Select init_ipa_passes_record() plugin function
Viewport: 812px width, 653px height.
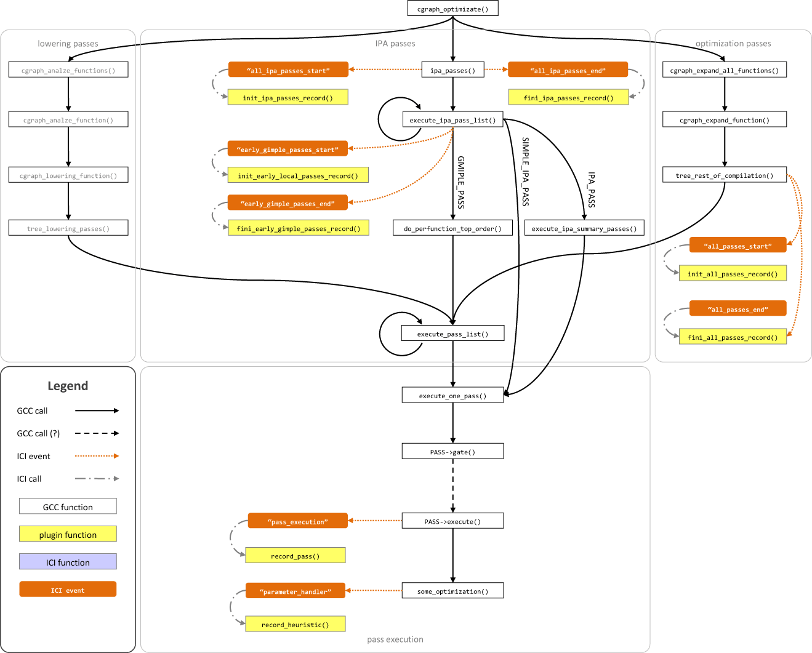[288, 97]
